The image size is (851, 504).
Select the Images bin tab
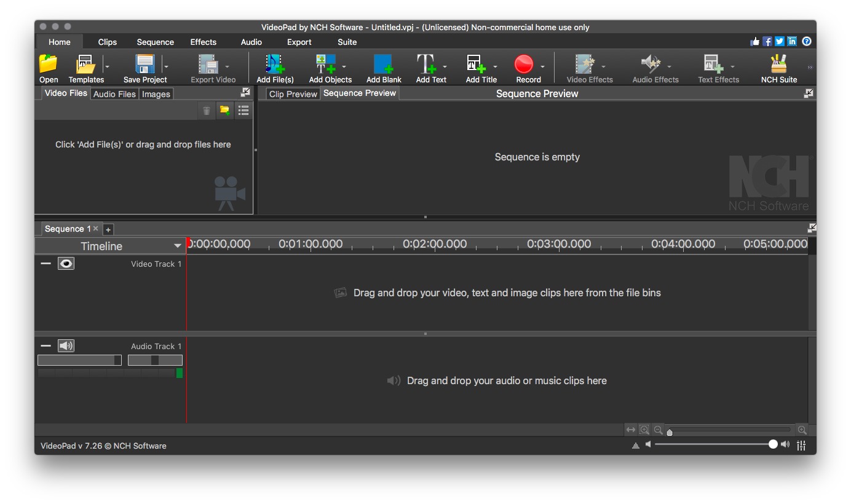156,94
